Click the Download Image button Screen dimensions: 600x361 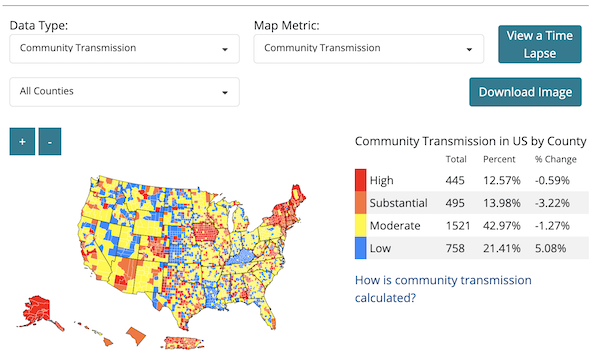click(525, 92)
